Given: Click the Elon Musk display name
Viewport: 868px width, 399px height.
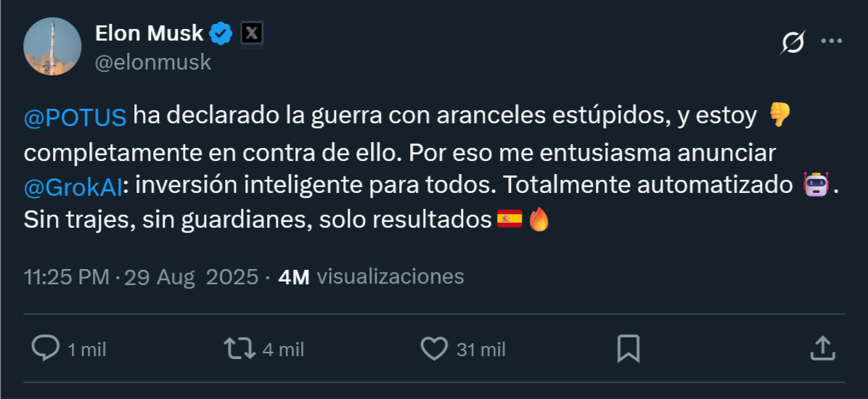Looking at the screenshot, I should click(150, 33).
